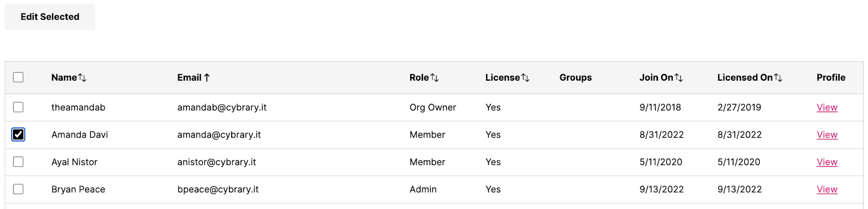View Bryan Peace's profile
The height and width of the screenshot is (209, 868).
[x=827, y=190]
